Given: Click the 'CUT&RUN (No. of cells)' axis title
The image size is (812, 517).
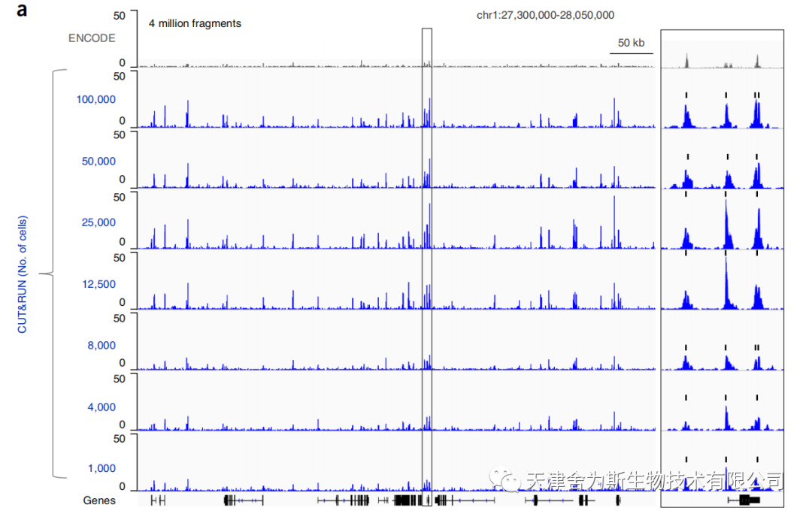Looking at the screenshot, I should click(x=22, y=274).
